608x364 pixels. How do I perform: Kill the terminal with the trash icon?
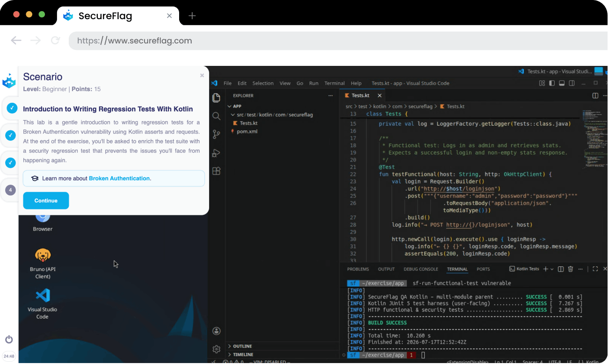571,269
